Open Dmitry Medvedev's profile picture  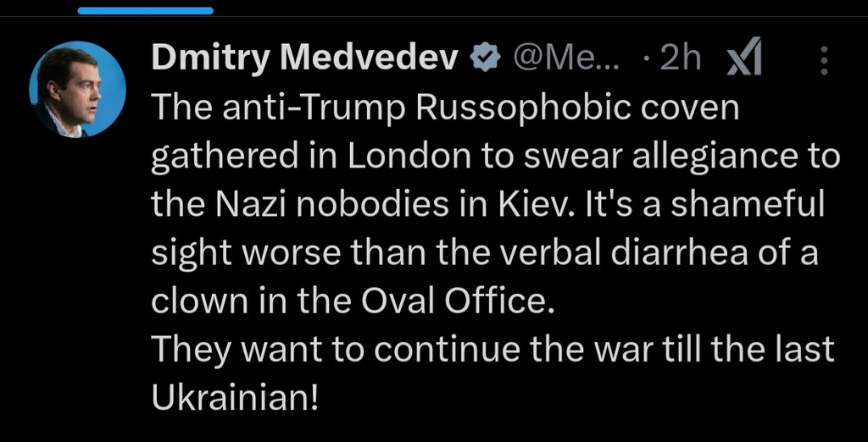(77, 89)
